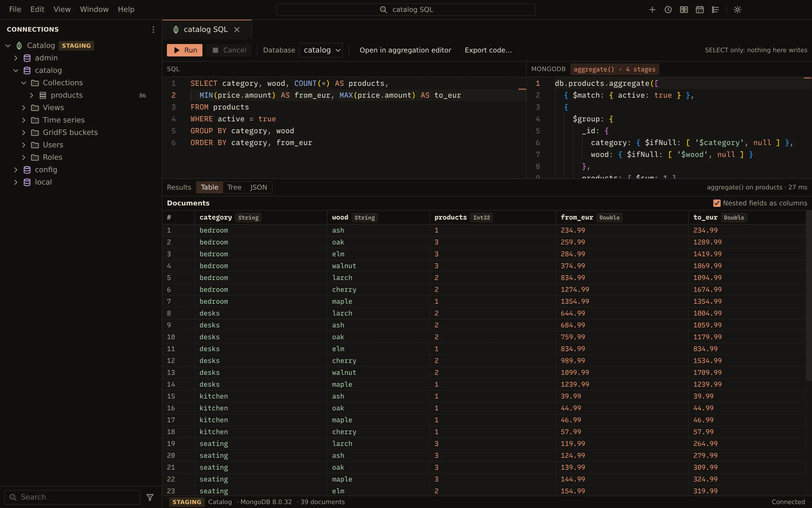Expand the Time series folder
The height and width of the screenshot is (508, 812).
(23, 120)
